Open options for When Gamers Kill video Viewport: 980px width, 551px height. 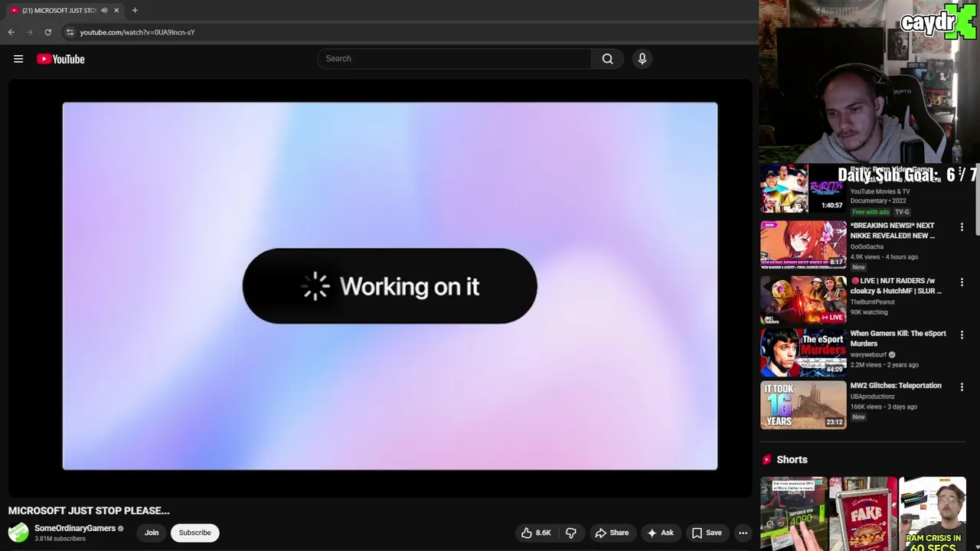962,335
